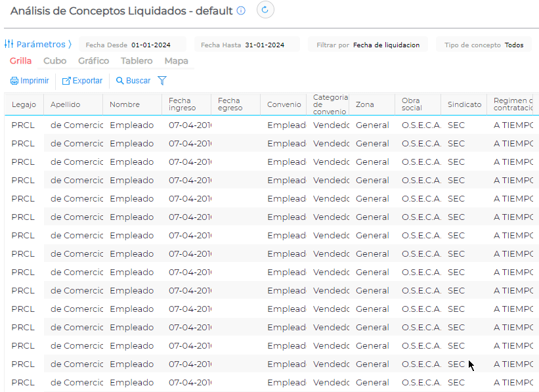Open the Tipo de concepto Todos selector

coord(484,45)
